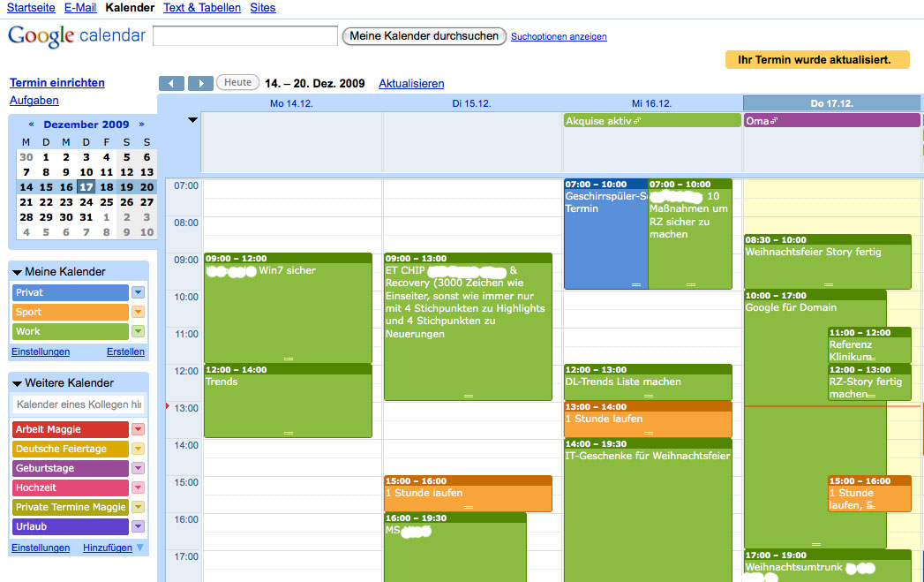Open dropdown arrow for Work calendar
924x582 pixels.
pos(138,331)
